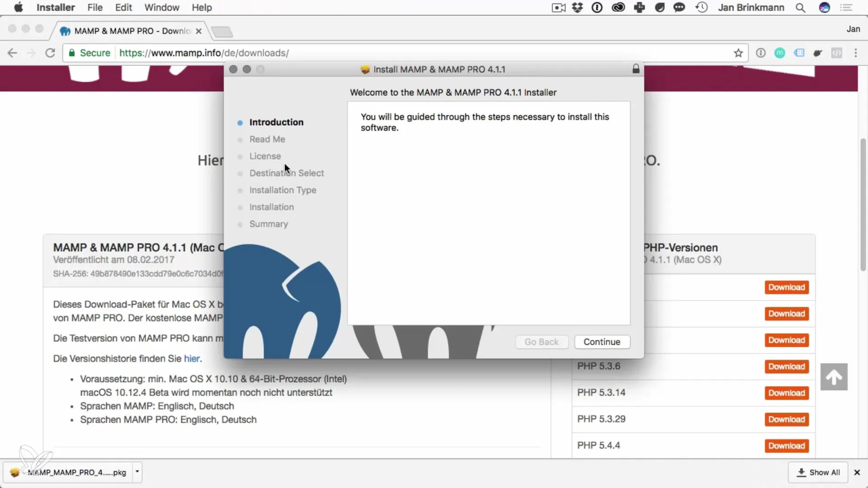
Task: Click the page's vertical scrollbar
Action: point(863,205)
